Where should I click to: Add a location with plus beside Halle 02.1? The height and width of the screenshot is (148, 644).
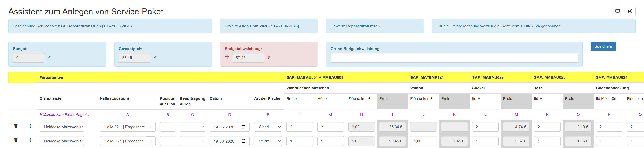pos(151,127)
